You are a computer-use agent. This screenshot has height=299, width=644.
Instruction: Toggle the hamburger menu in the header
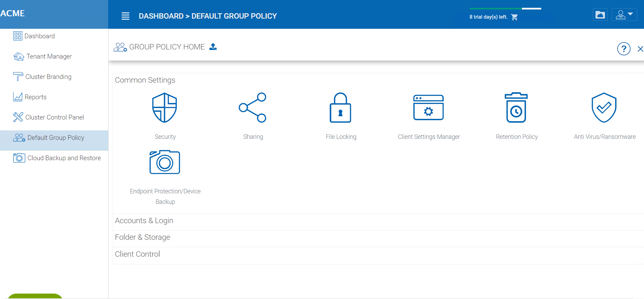[125, 16]
